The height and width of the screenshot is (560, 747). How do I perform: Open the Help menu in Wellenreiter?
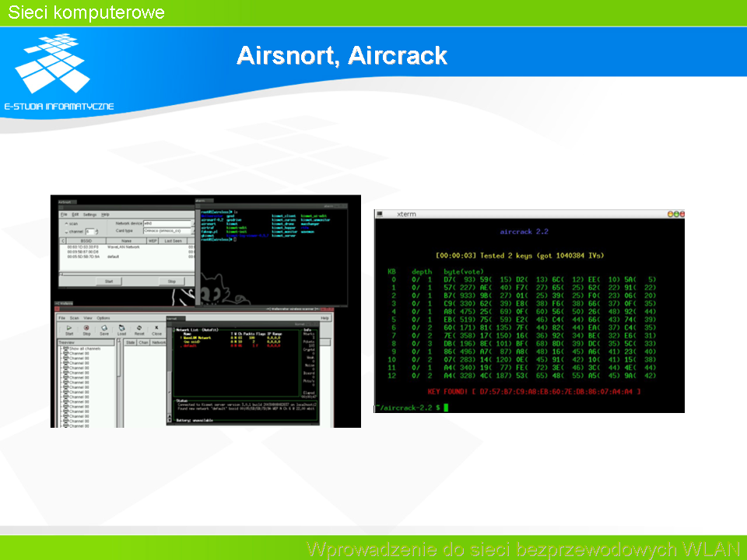pyautogui.click(x=325, y=317)
